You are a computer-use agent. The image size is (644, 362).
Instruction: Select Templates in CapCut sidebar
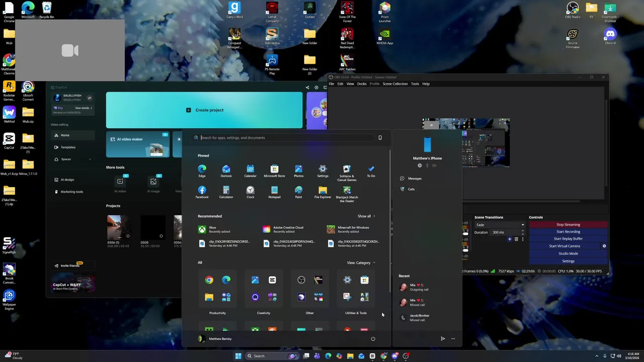tap(73, 147)
